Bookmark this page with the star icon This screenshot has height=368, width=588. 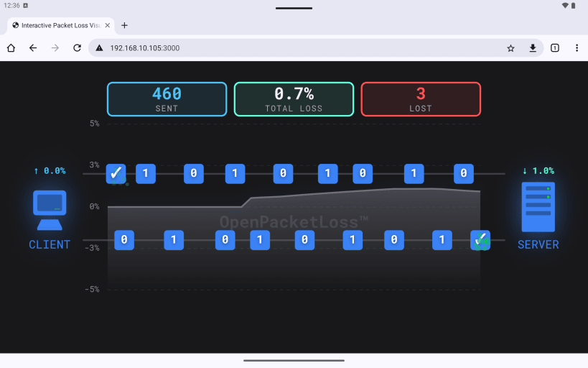[510, 47]
